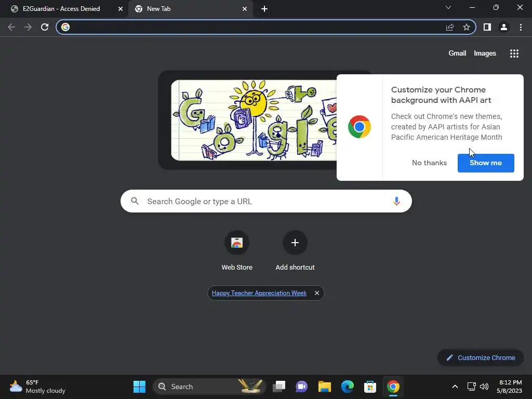The width and height of the screenshot is (532, 399).
Task: Close the E2Guardian Access Denied tab
Action: tap(121, 9)
